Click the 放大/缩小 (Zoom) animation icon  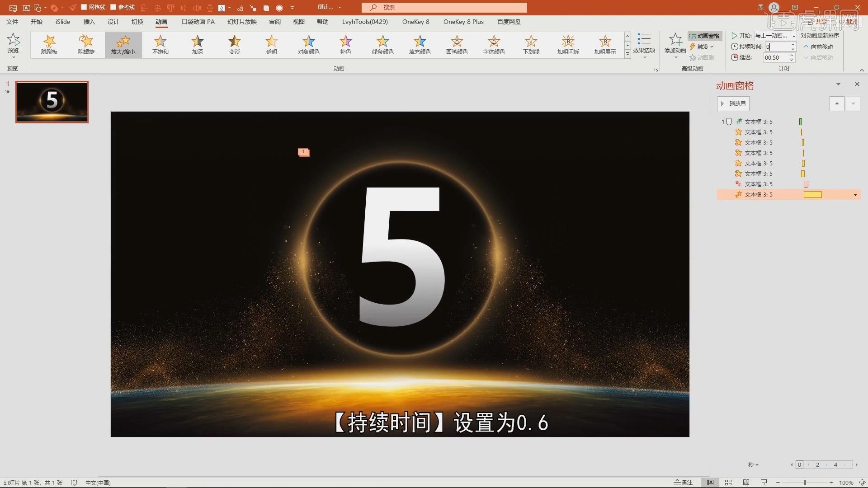pos(123,44)
